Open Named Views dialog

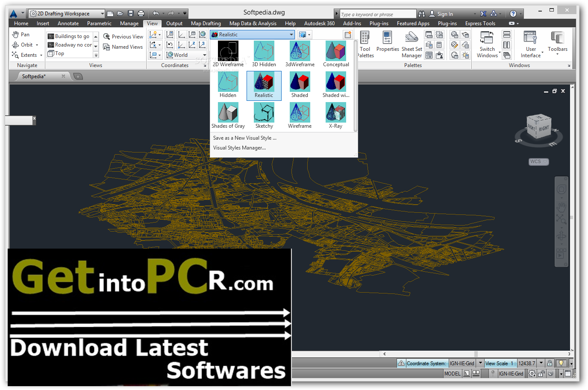[123, 47]
